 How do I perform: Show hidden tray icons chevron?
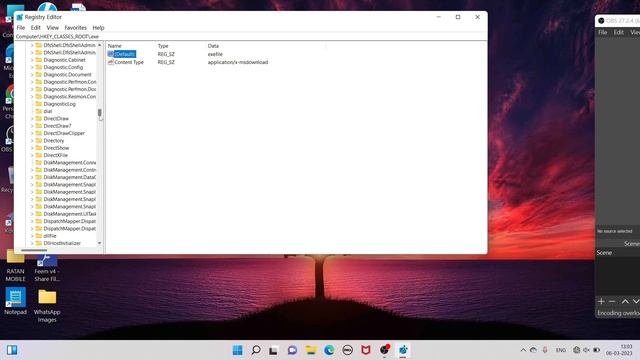[523, 350]
